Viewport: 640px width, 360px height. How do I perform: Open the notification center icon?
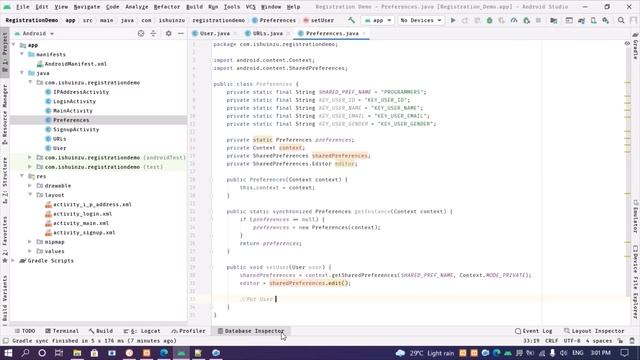pyautogui.click(x=624, y=353)
